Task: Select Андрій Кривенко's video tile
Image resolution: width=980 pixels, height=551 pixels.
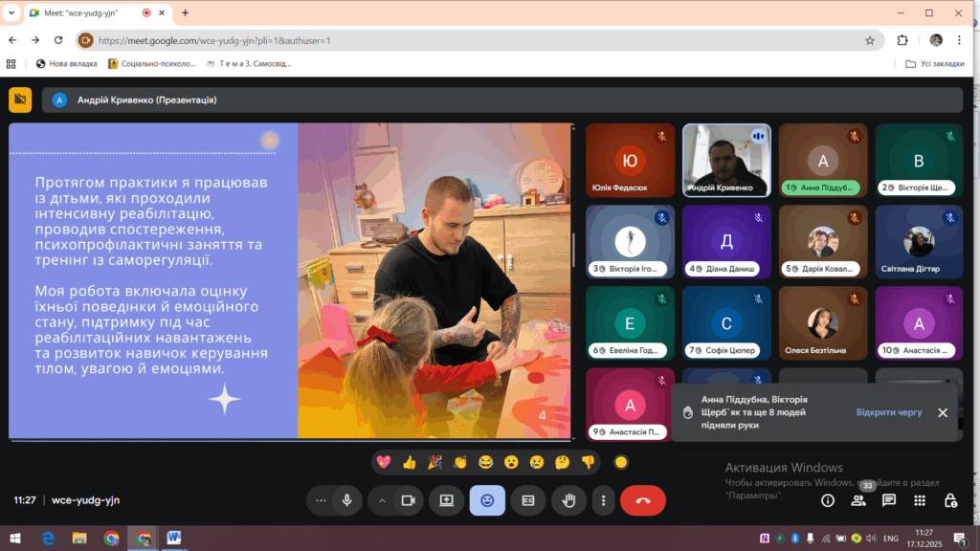Action: [x=726, y=160]
